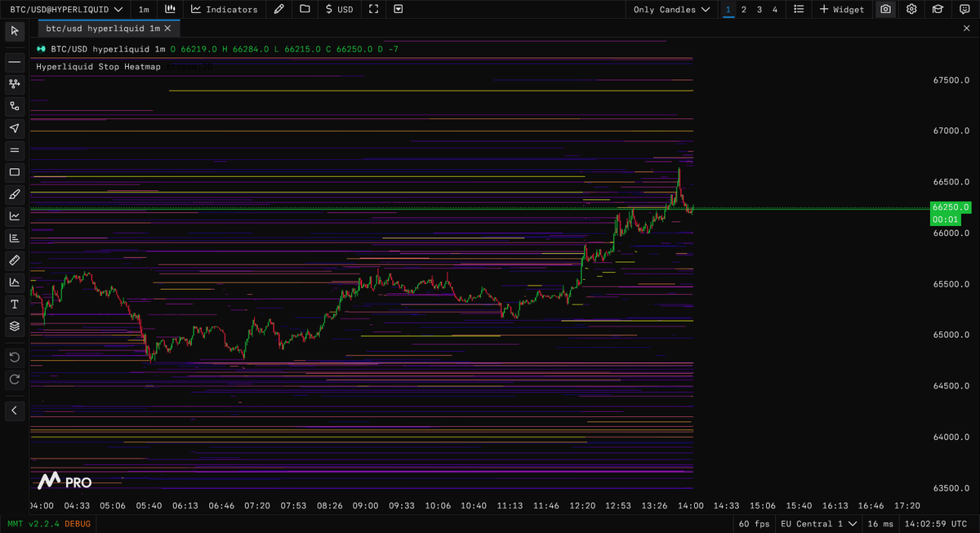
Task: Click the 67000.0 price axis label
Action: coord(951,131)
